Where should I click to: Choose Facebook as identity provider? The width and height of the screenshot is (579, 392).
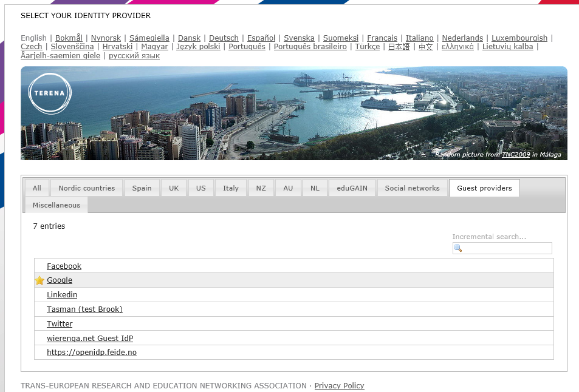[64, 266]
